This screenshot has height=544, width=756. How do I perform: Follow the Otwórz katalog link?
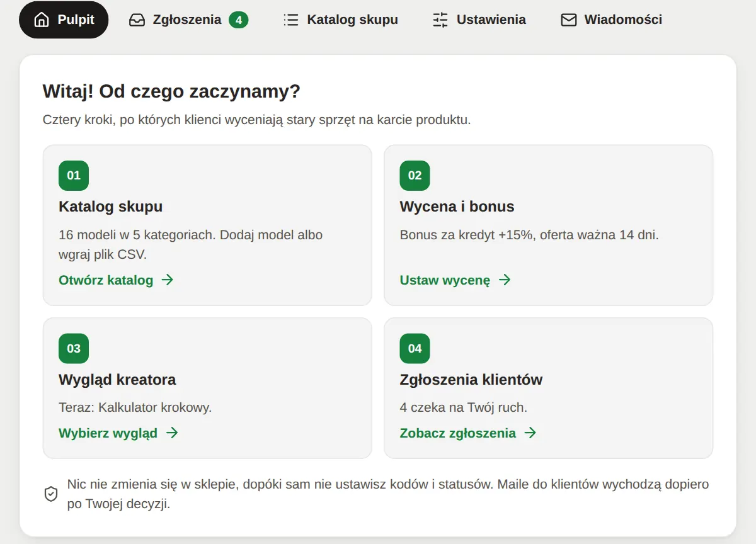coord(116,280)
